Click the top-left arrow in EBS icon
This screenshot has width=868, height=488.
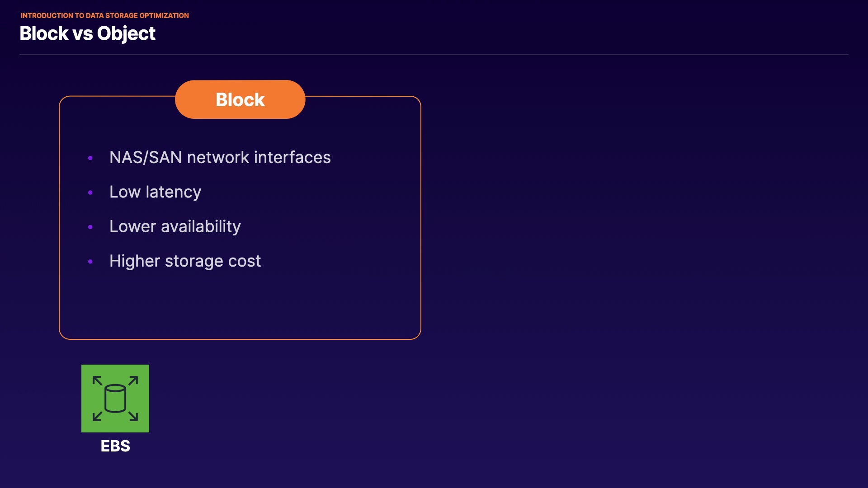click(97, 380)
